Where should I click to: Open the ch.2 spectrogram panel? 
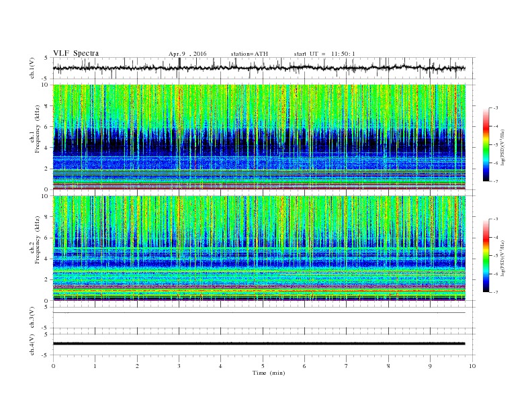pos(259,248)
